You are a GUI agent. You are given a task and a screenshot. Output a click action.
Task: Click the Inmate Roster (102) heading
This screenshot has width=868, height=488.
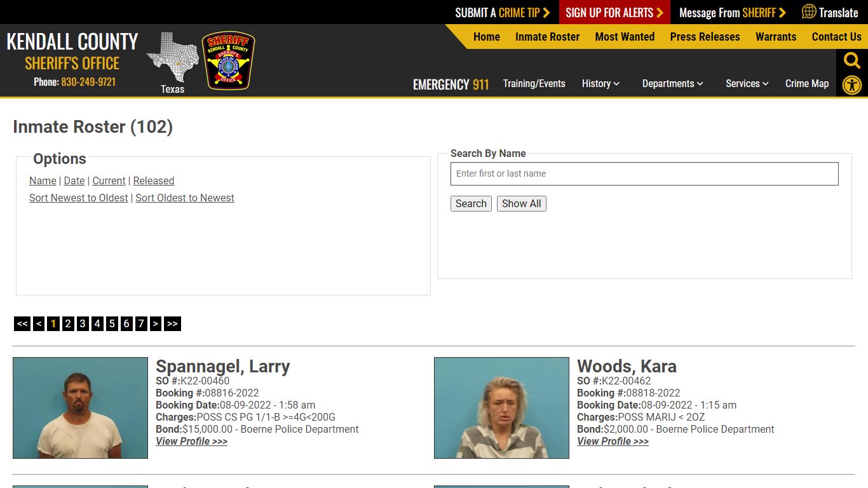click(x=93, y=126)
